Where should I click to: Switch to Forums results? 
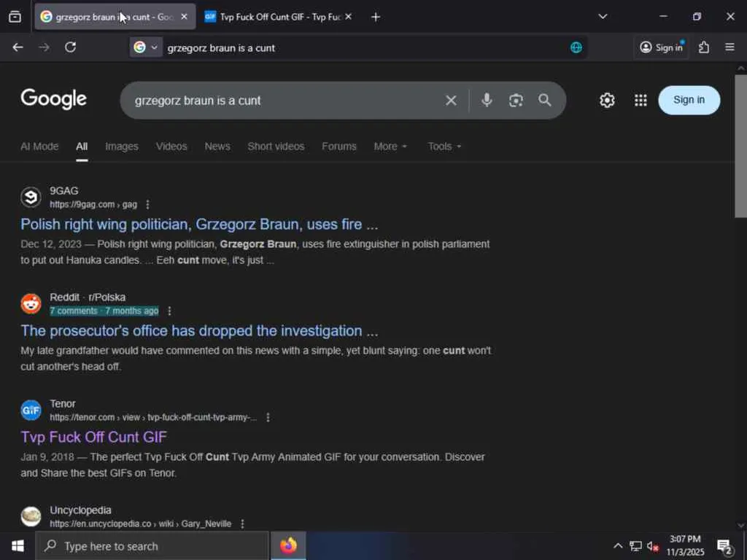tap(338, 147)
